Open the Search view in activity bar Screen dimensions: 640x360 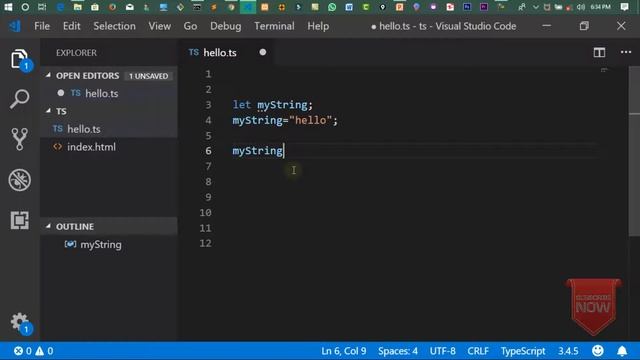(19, 99)
